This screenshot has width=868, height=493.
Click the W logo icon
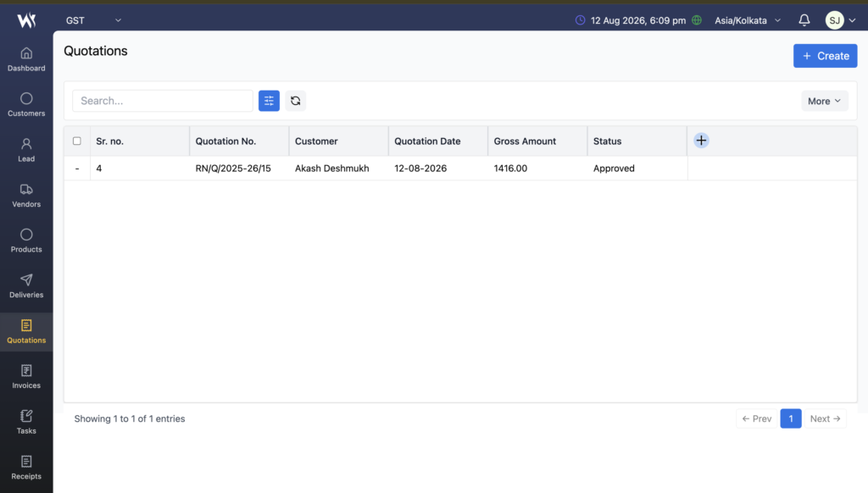[26, 20]
